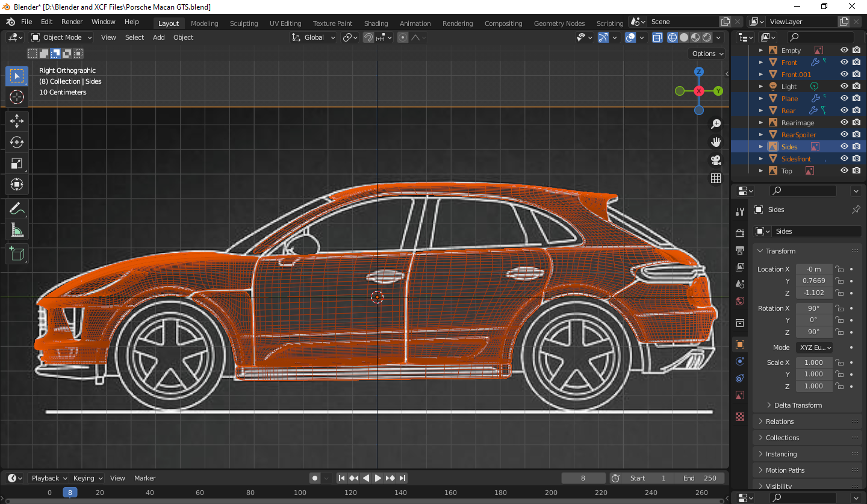Image resolution: width=867 pixels, height=504 pixels.
Task: Open the World properties tab
Action: 741,300
